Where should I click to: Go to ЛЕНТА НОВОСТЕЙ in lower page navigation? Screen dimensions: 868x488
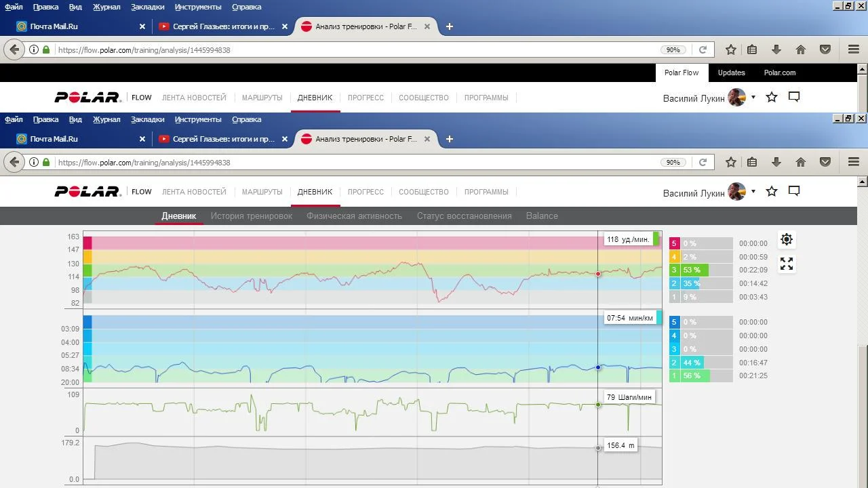point(194,192)
